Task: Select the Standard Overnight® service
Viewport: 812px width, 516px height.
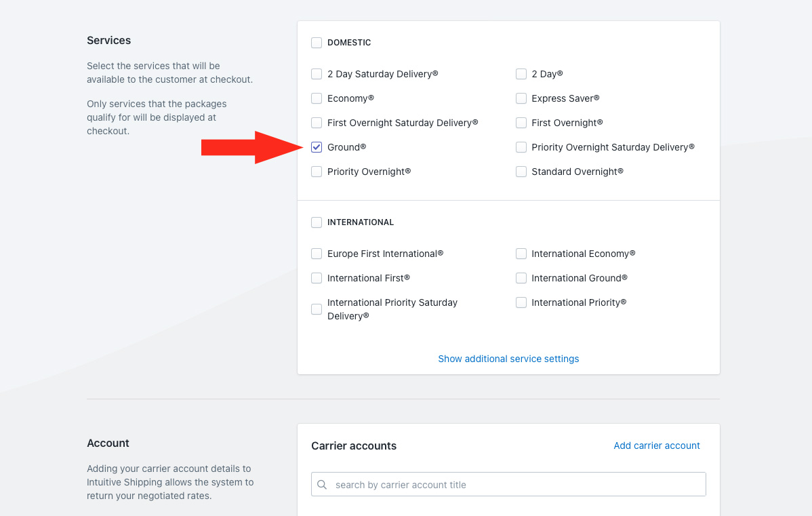Action: (521, 172)
